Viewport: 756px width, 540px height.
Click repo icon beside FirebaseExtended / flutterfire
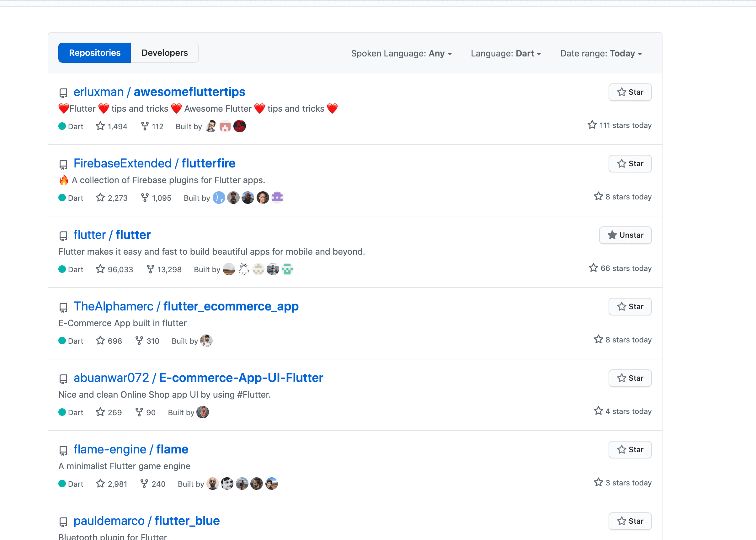tap(63, 165)
